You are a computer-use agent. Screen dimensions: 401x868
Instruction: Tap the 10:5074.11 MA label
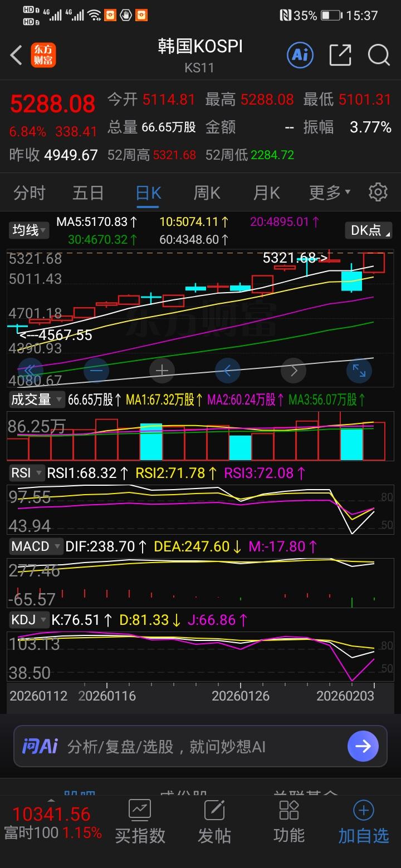194,222
